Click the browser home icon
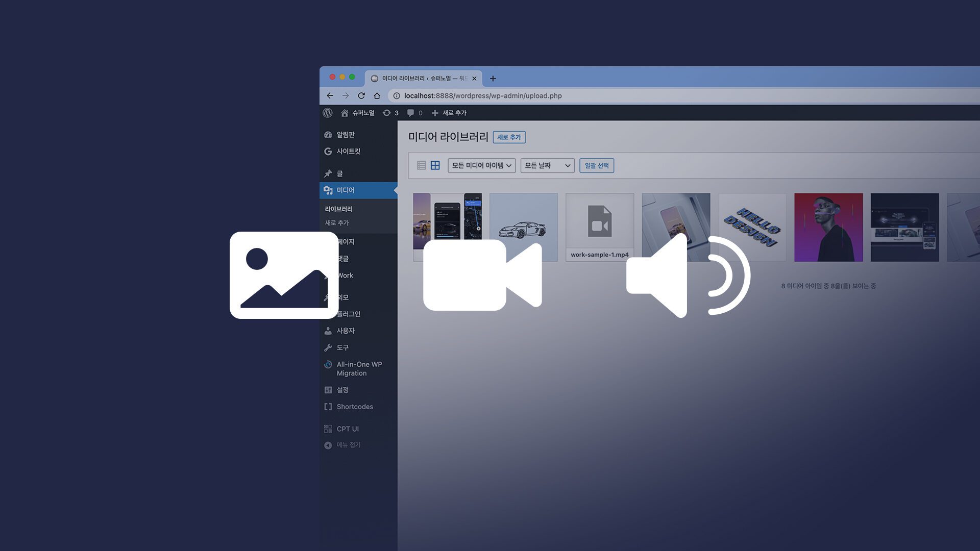The width and height of the screenshot is (980, 551). (x=377, y=95)
